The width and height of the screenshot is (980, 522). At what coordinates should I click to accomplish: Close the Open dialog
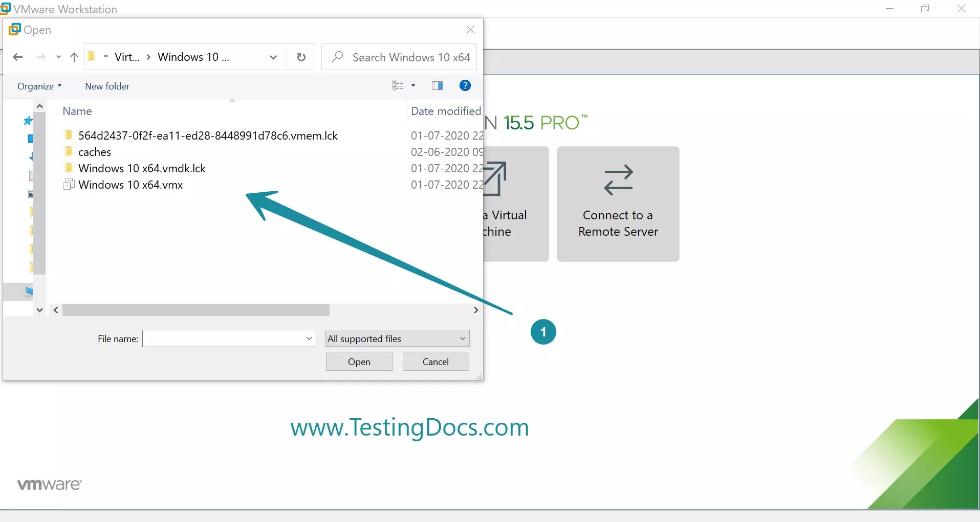click(470, 30)
